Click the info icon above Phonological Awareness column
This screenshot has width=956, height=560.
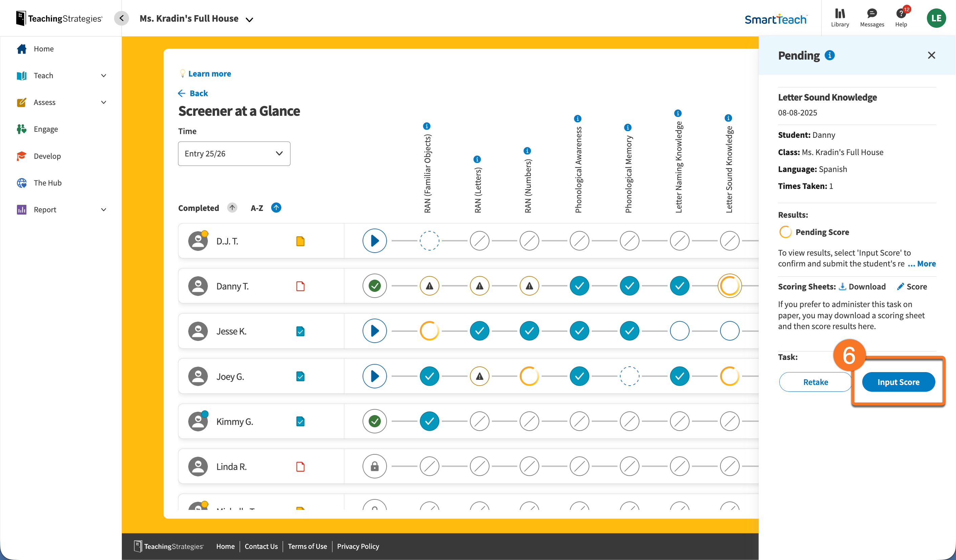click(x=578, y=119)
